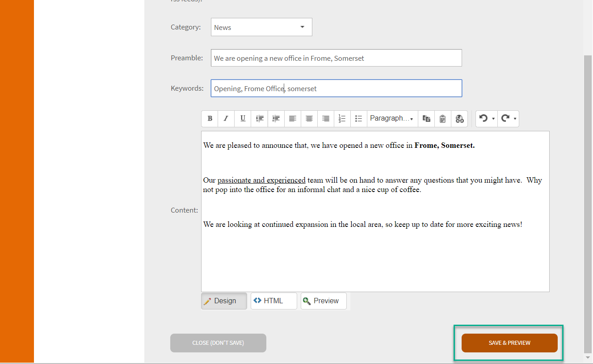Undo the last edit
593x364 pixels.
[483, 118]
